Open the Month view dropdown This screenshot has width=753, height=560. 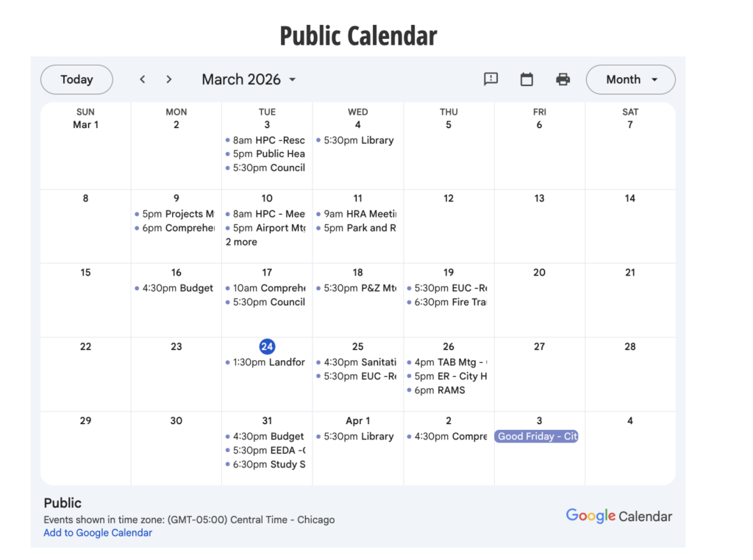point(630,79)
